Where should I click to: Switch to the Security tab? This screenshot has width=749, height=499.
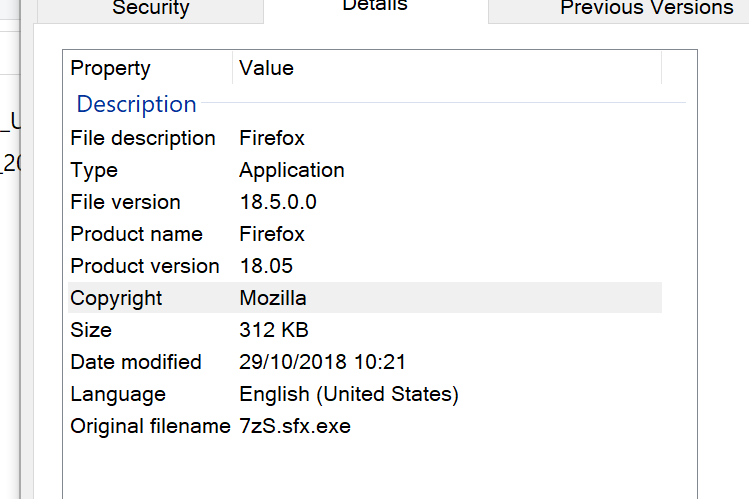[x=150, y=10]
